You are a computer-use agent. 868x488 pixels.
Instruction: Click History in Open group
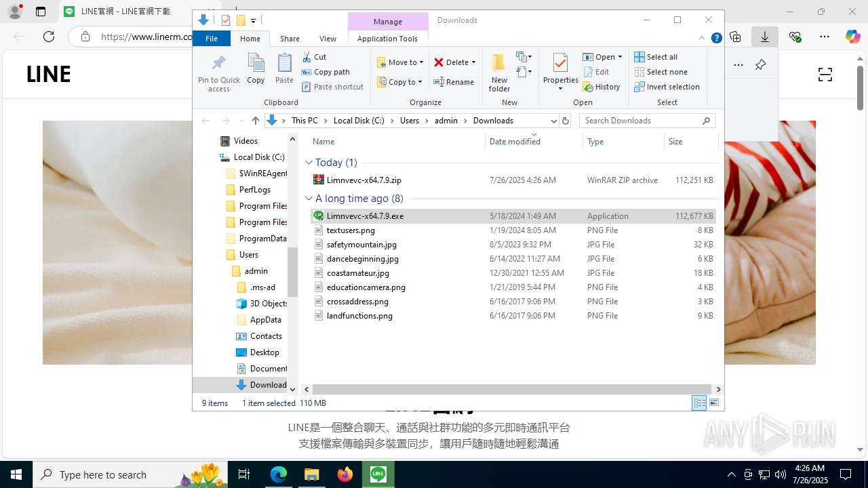601,87
